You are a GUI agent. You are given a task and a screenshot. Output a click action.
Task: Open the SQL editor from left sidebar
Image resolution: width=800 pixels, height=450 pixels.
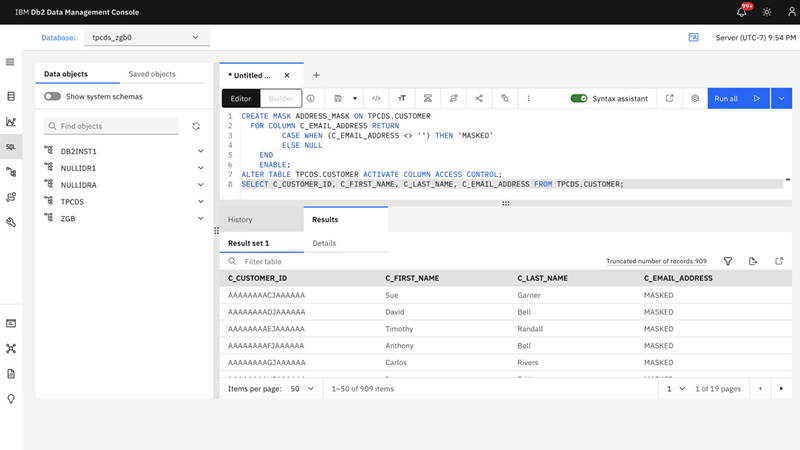tap(11, 147)
